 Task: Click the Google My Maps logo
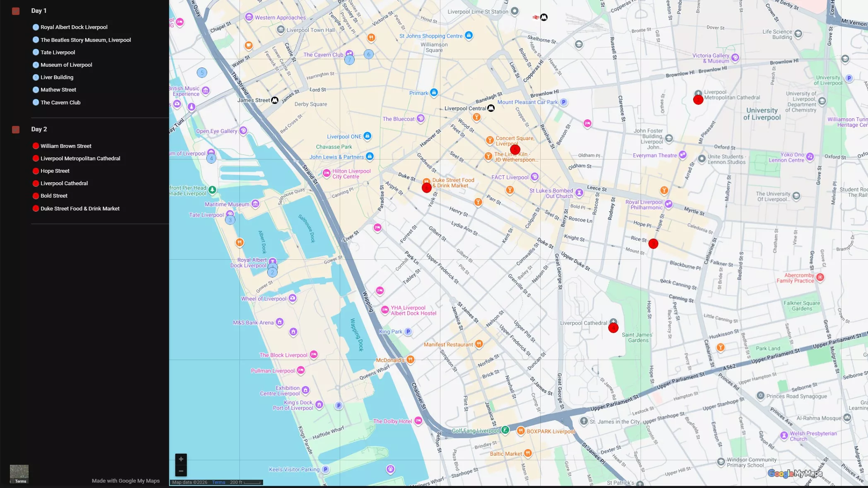[x=795, y=474]
